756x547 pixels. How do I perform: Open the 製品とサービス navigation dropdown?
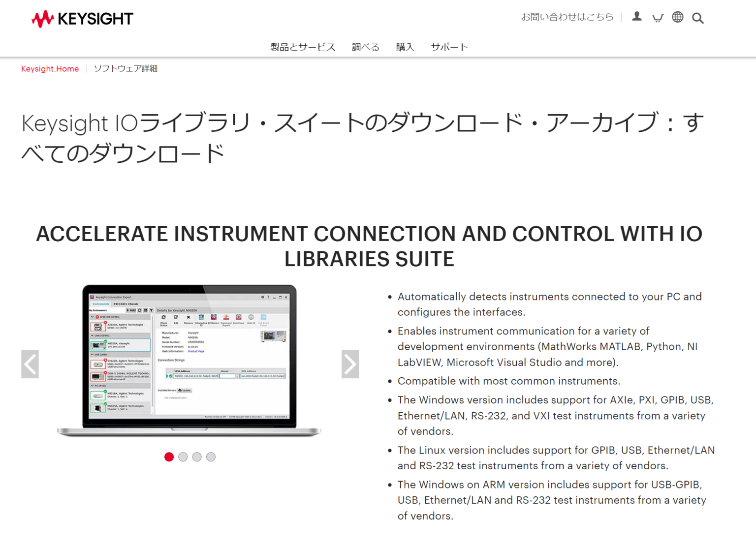click(x=302, y=47)
